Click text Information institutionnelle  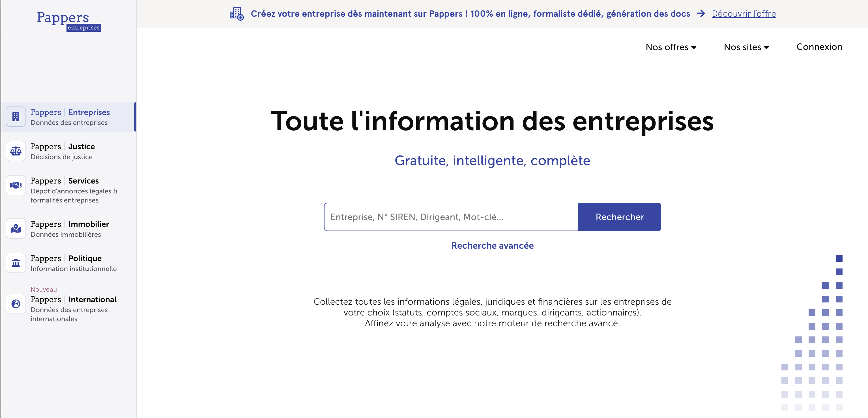[74, 269]
